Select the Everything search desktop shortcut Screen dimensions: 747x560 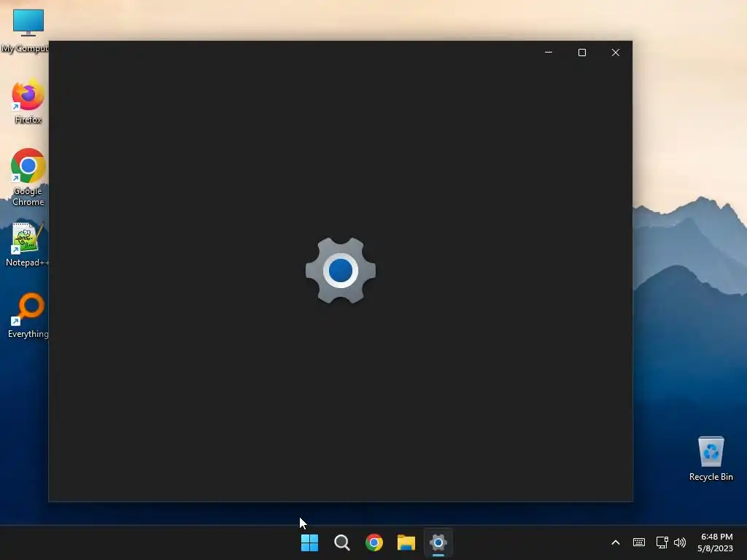click(28, 316)
